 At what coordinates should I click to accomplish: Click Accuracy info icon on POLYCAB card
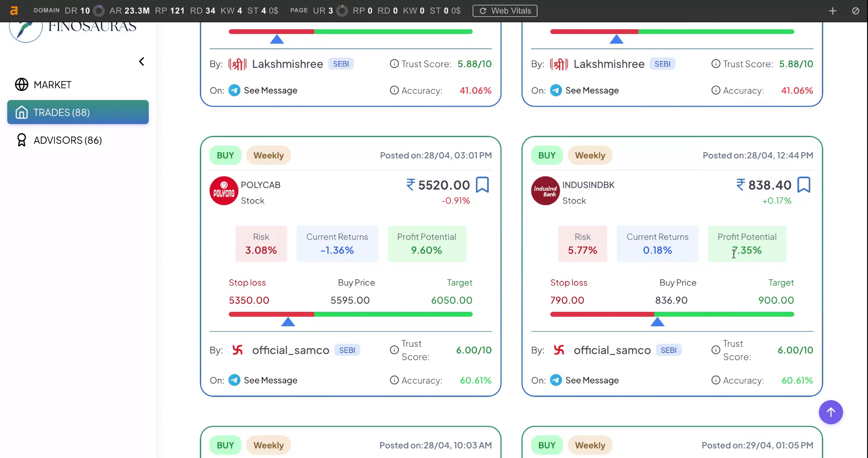[x=394, y=380]
